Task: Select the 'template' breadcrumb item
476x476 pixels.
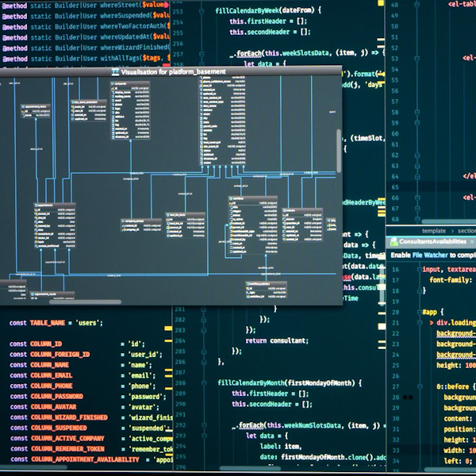Action: 434,230
